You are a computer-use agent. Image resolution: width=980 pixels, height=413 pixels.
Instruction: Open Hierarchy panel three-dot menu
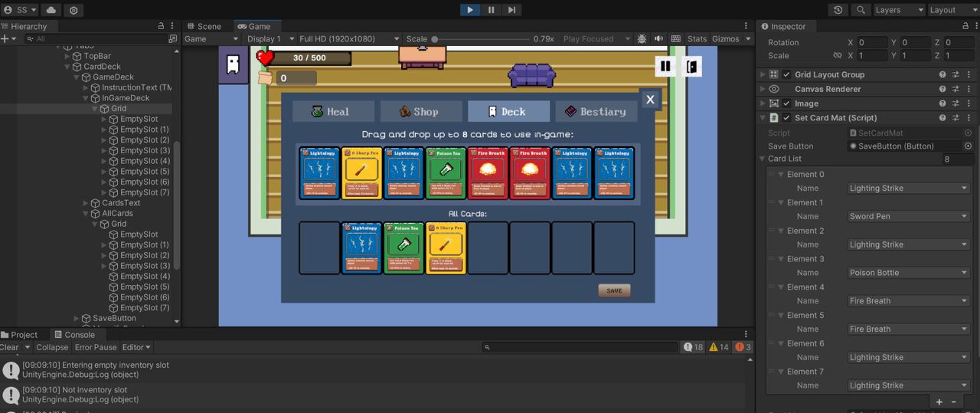[174, 26]
